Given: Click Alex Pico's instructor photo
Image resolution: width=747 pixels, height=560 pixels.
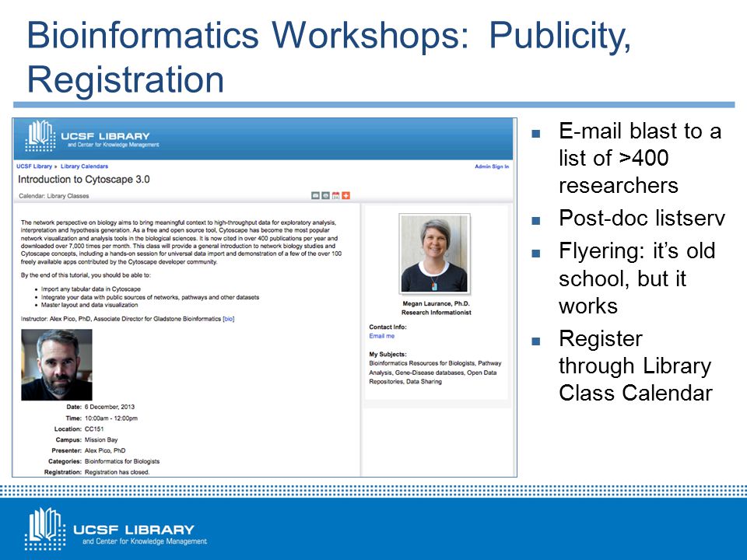Looking at the screenshot, I should click(57, 365).
